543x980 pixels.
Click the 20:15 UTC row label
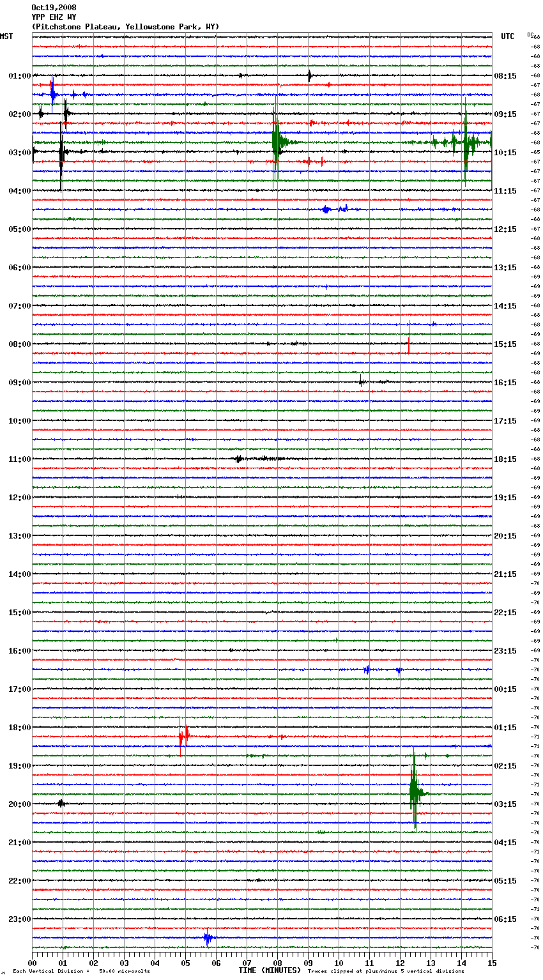click(505, 536)
